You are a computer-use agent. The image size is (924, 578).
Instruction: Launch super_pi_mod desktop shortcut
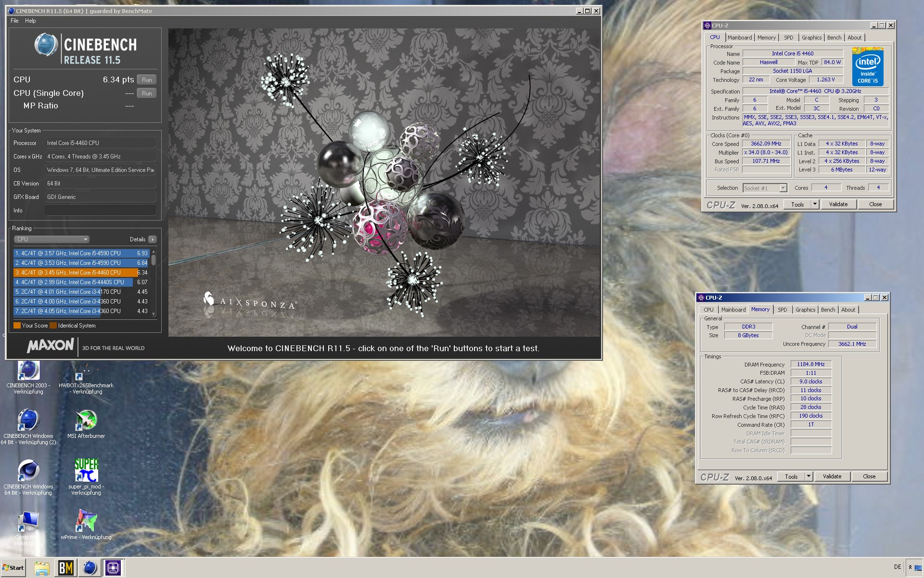[86, 477]
